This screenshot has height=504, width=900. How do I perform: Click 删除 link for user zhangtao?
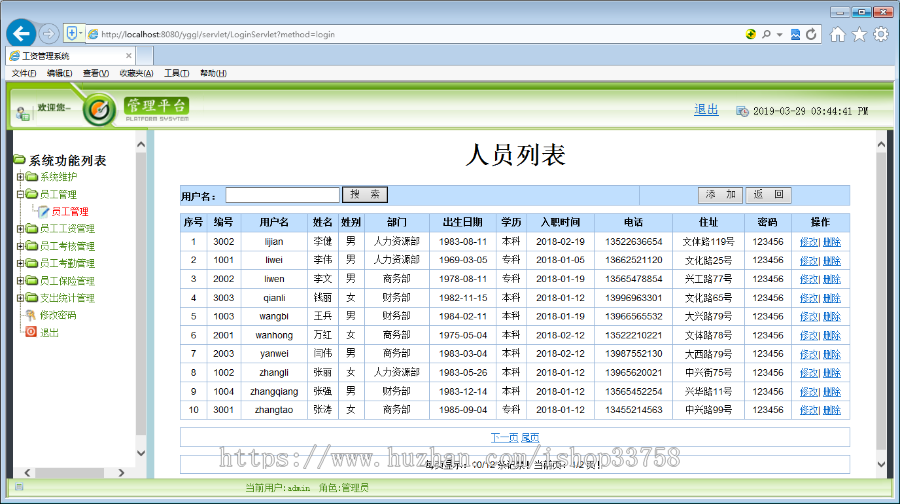[x=832, y=410]
